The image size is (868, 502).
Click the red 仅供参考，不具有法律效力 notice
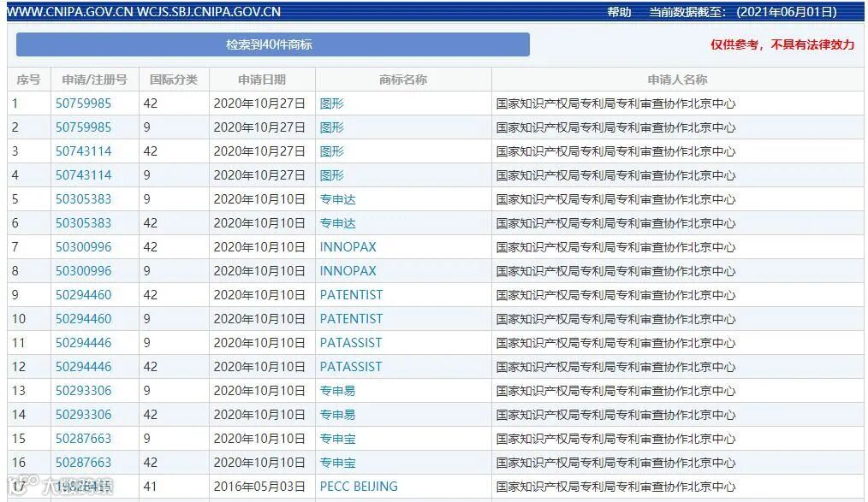(782, 44)
